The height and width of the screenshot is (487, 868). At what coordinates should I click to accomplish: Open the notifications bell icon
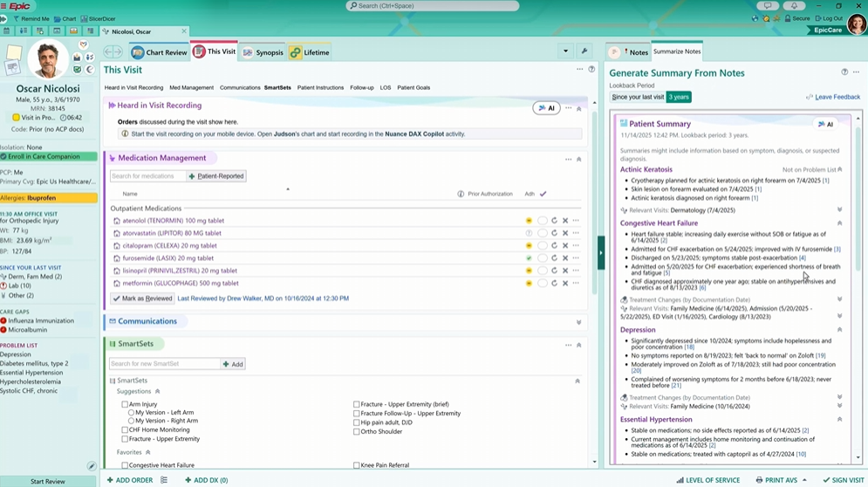(793, 6)
